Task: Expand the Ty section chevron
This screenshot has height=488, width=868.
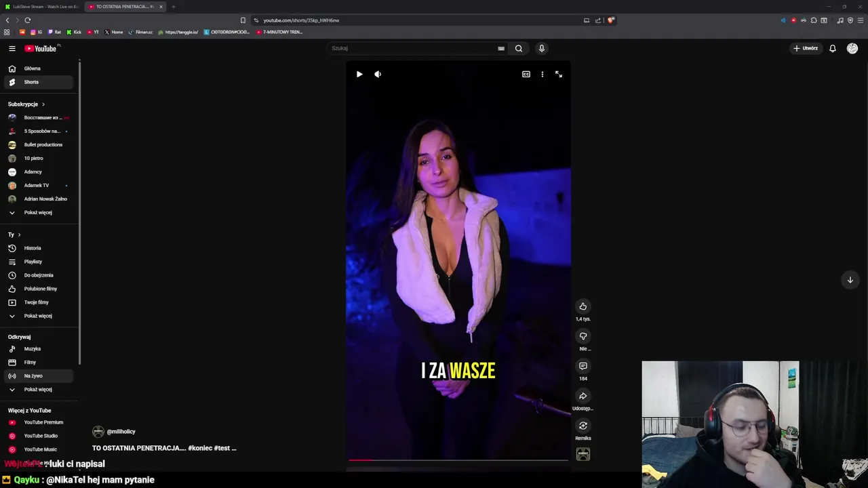Action: (x=19, y=235)
